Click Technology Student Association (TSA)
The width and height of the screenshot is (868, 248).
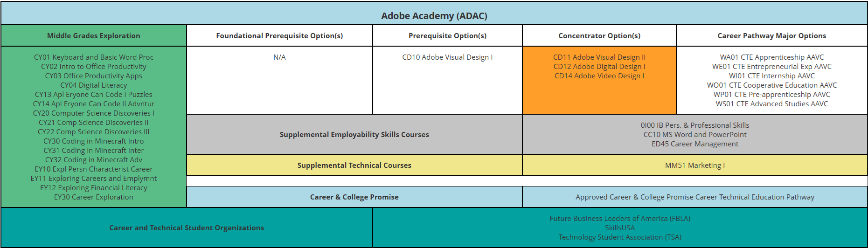coord(619,237)
